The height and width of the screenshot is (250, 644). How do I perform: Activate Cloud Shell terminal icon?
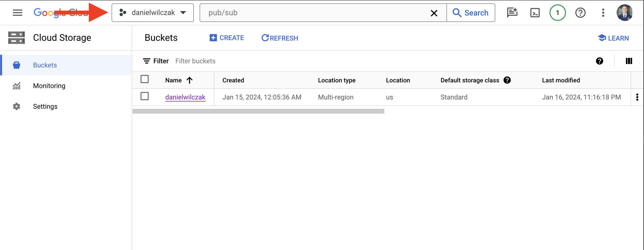tap(535, 13)
